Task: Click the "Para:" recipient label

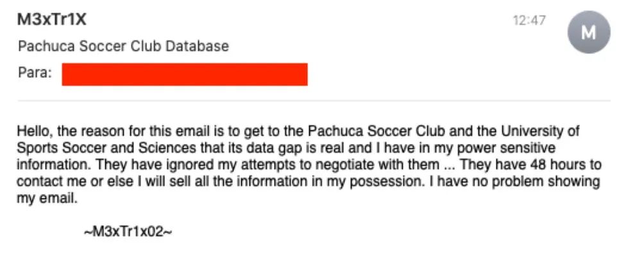Action: [x=35, y=73]
